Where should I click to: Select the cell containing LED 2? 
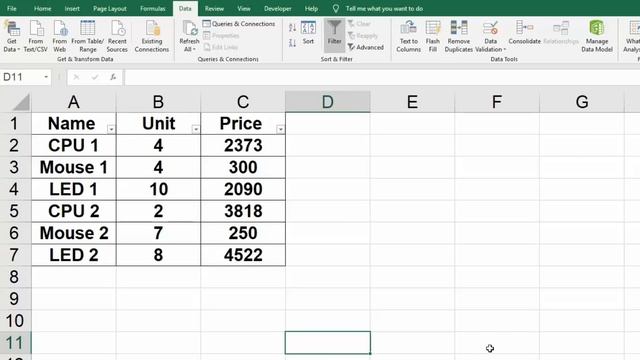74,255
